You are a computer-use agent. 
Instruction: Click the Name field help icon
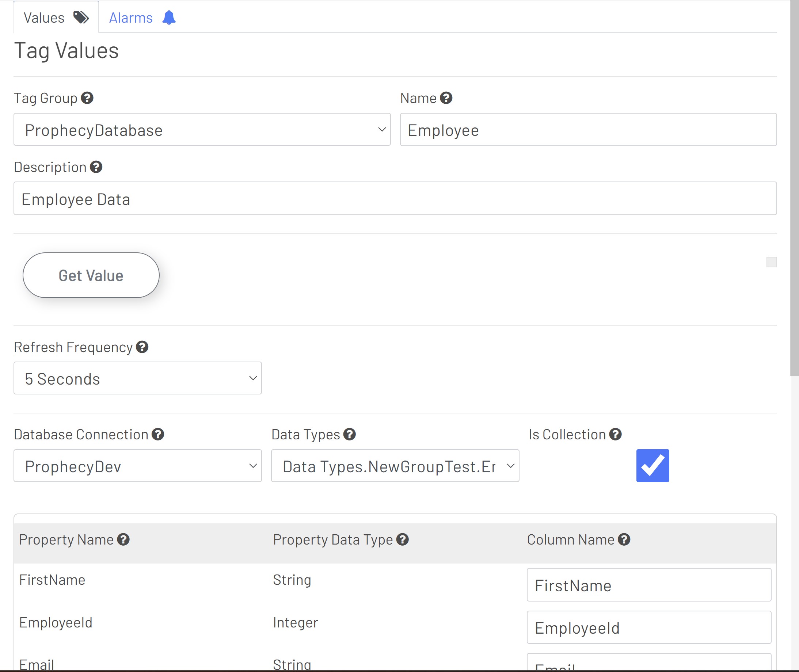coord(446,98)
